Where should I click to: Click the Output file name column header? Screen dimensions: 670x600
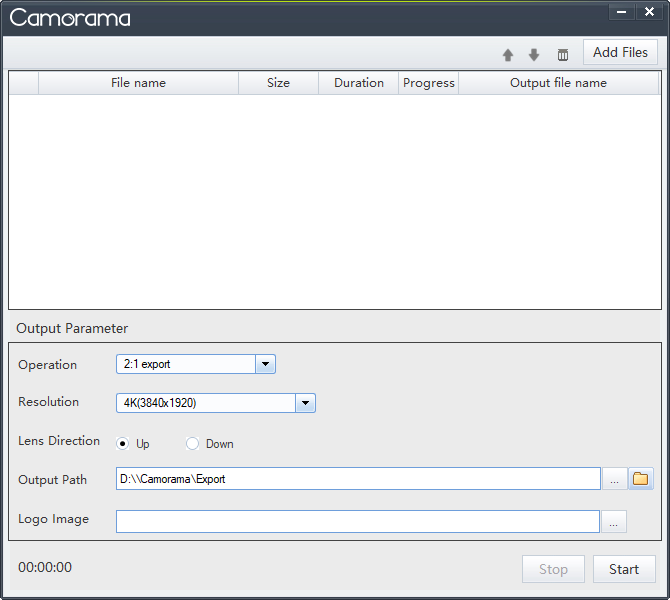[x=558, y=83]
